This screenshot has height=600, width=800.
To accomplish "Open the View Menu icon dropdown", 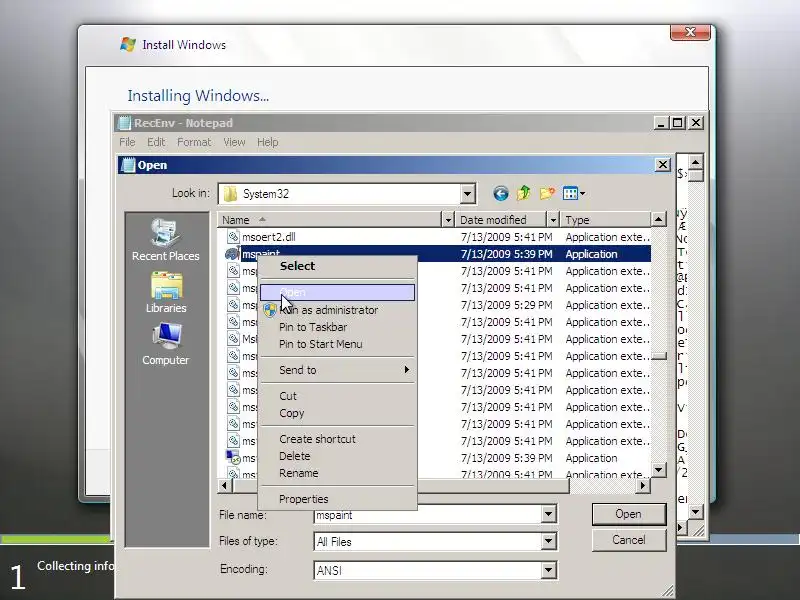I will pos(573,193).
